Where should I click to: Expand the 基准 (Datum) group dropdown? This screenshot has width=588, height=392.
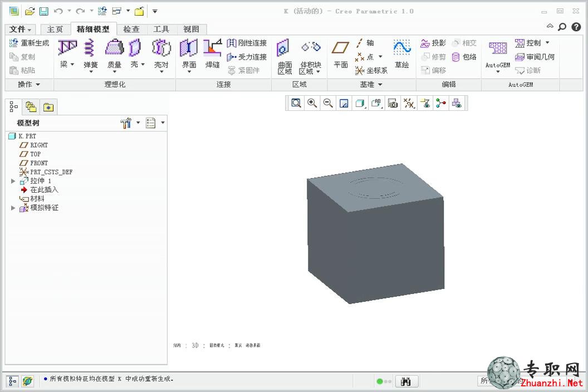pyautogui.click(x=371, y=85)
